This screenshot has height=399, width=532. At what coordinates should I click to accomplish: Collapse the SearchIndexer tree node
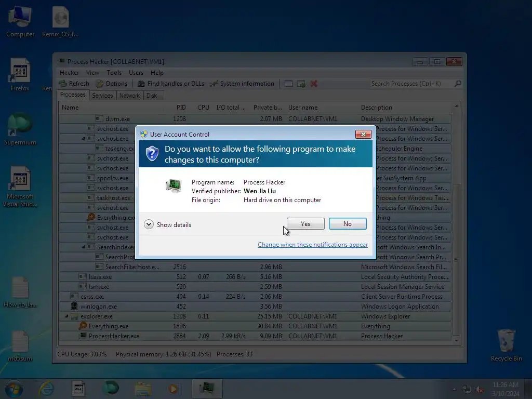click(83, 247)
